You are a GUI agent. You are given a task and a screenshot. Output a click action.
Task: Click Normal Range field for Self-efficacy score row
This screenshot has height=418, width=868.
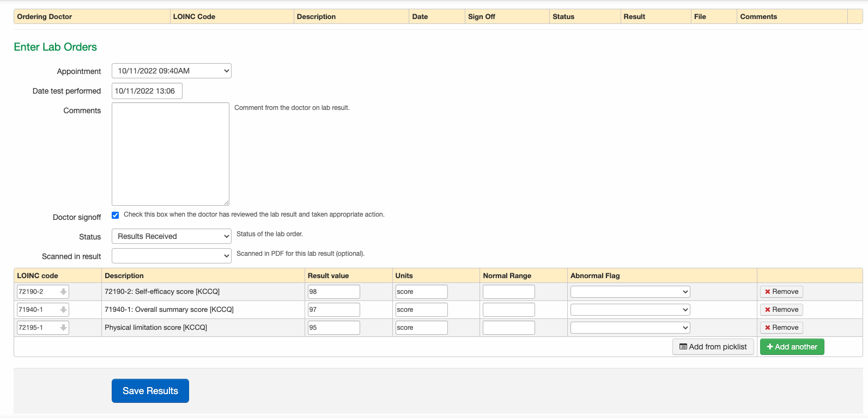tap(509, 292)
